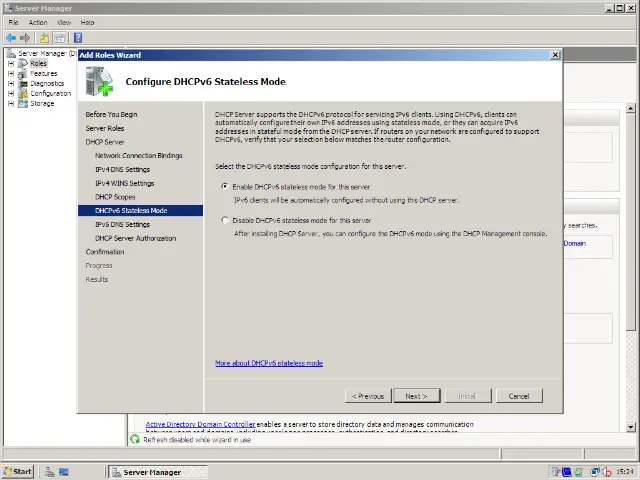Go to IPv4 DNS Settings step

[122, 169]
